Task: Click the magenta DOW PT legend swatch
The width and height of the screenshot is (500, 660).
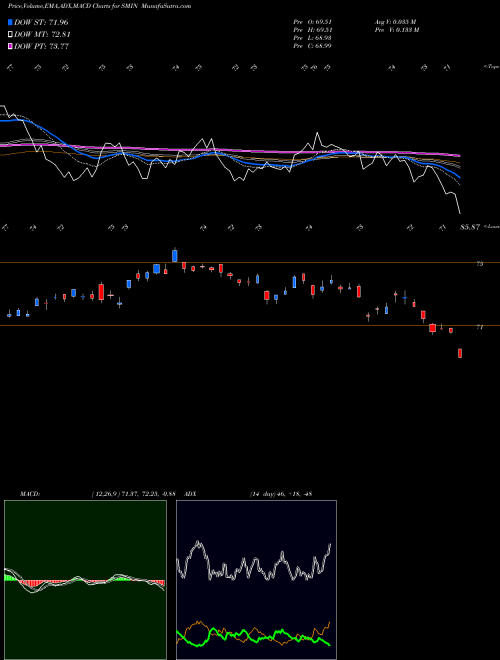Action: tap(10, 46)
